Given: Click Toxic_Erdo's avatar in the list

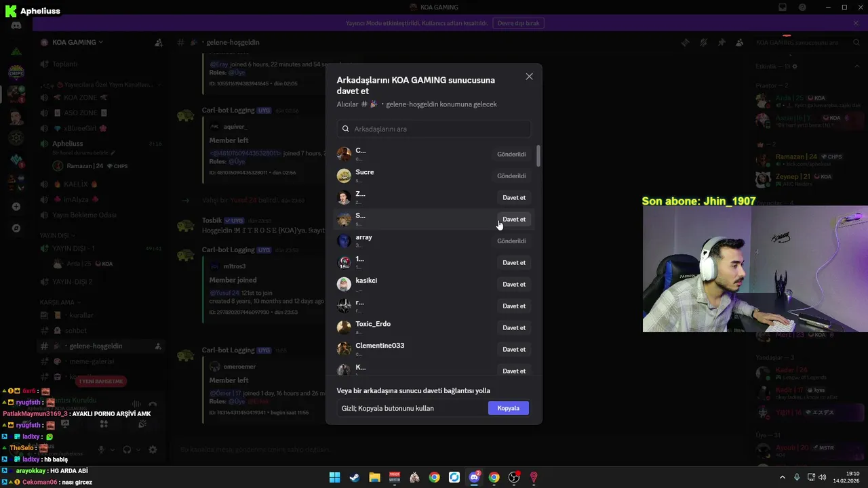Looking at the screenshot, I should pos(344,328).
